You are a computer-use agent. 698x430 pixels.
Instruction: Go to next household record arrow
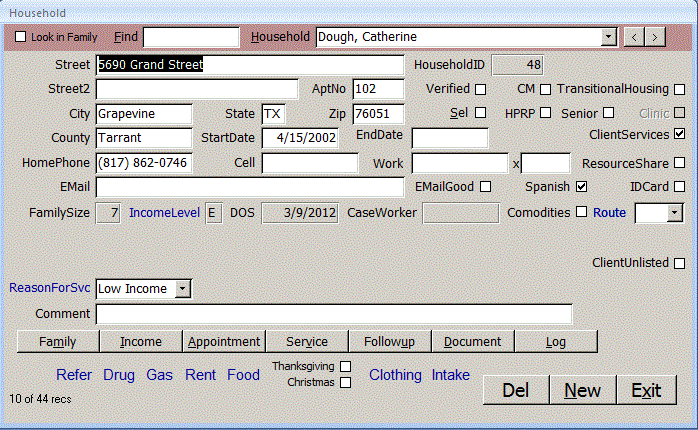pyautogui.click(x=655, y=37)
